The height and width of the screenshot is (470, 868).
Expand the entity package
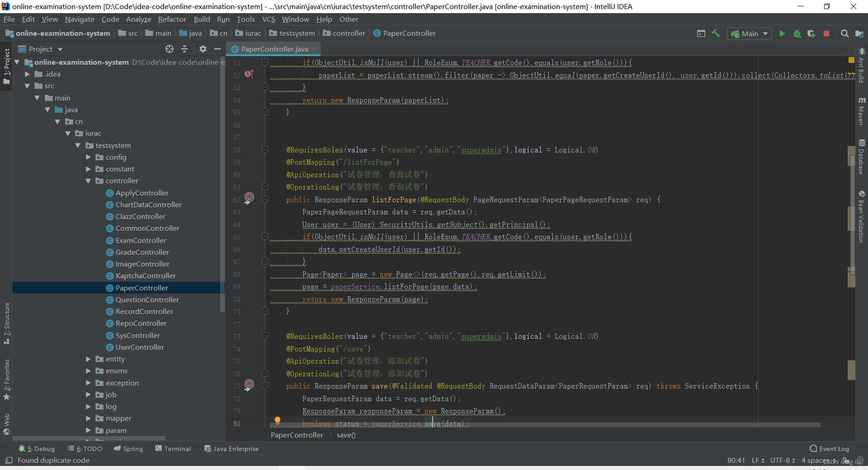(x=88, y=359)
